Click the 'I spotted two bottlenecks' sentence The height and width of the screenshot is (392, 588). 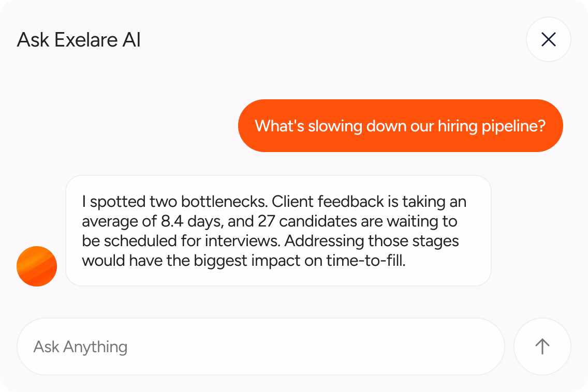(175, 202)
